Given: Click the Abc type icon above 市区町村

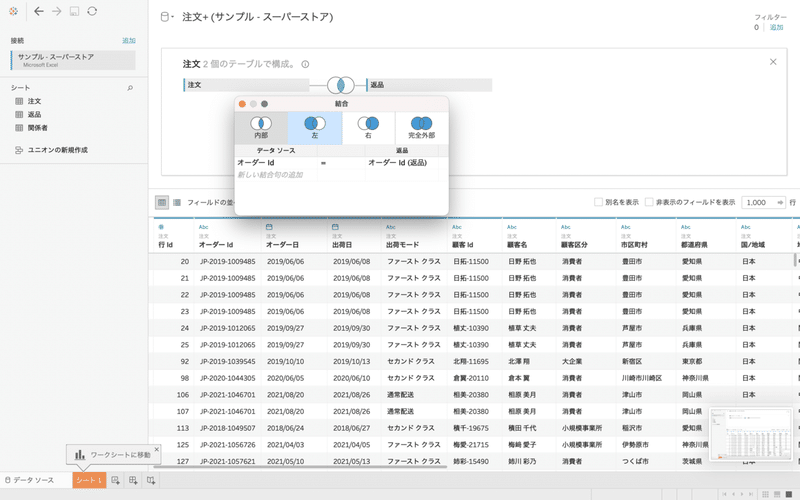Looking at the screenshot, I should [626, 227].
